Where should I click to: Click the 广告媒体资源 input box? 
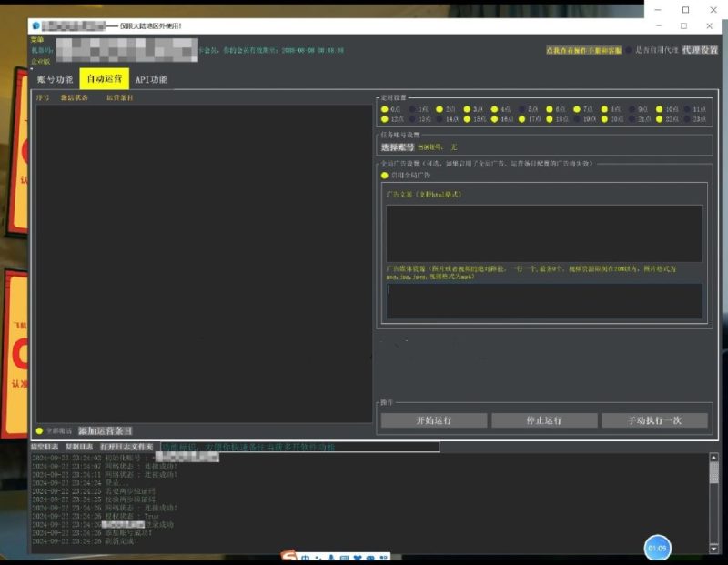click(x=543, y=300)
